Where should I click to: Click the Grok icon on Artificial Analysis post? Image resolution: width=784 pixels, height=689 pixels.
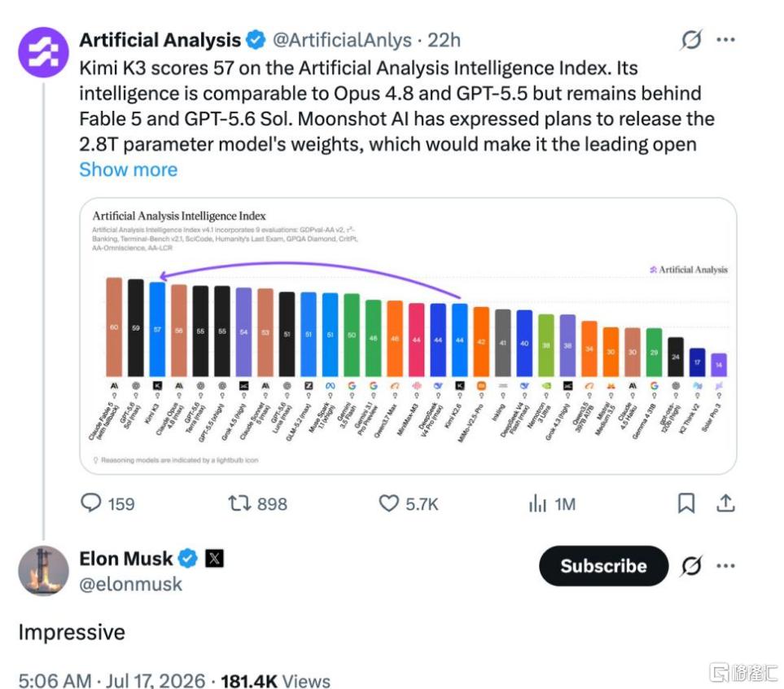pos(691,40)
